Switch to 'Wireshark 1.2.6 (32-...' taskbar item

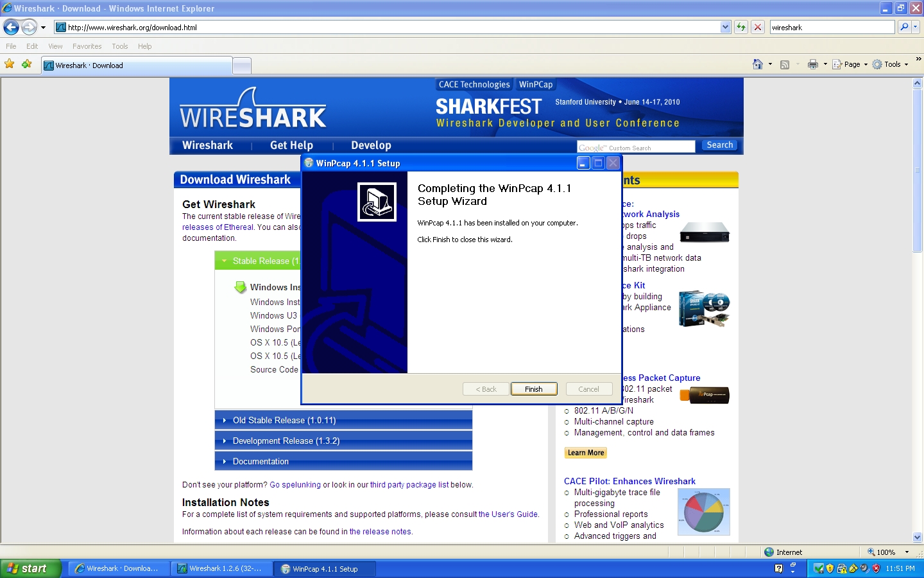(x=221, y=568)
